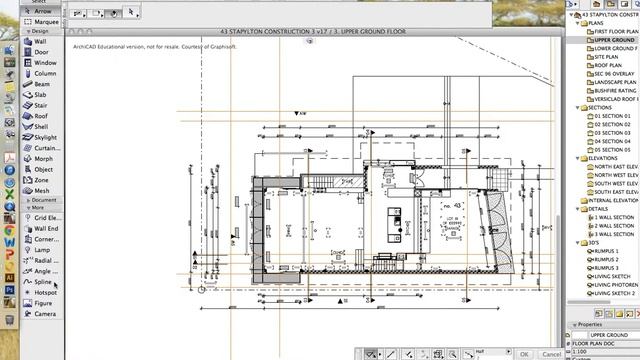640x360 pixels.
Task: Open the Half snap option dropdown
Action: click(x=509, y=351)
